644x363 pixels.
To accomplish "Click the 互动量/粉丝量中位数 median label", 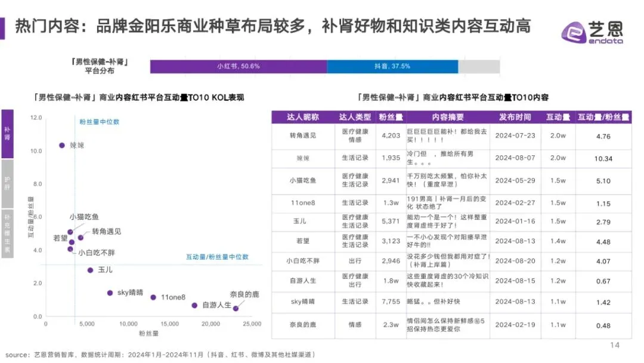I will (217, 257).
